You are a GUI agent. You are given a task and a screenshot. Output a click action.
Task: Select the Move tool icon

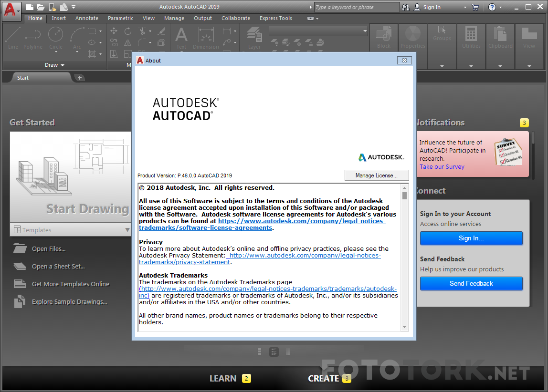point(114,31)
